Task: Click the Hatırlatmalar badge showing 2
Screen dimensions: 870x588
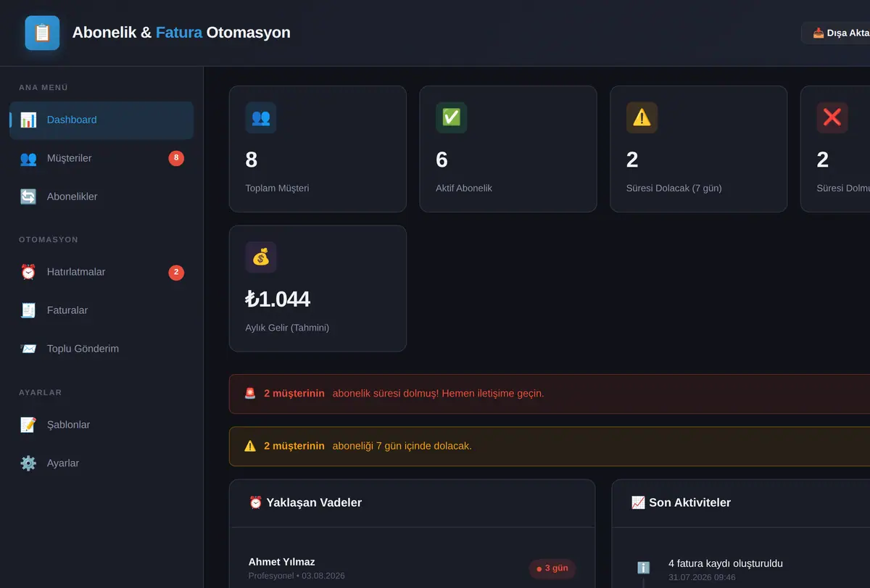Action: [176, 273]
